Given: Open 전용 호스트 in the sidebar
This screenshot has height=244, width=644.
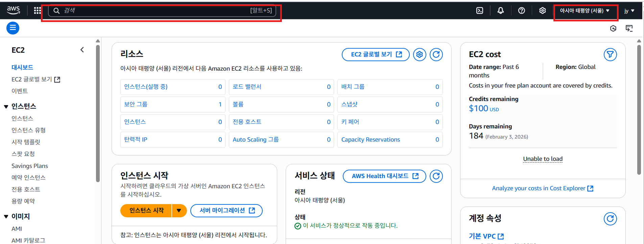Looking at the screenshot, I should 26,189.
